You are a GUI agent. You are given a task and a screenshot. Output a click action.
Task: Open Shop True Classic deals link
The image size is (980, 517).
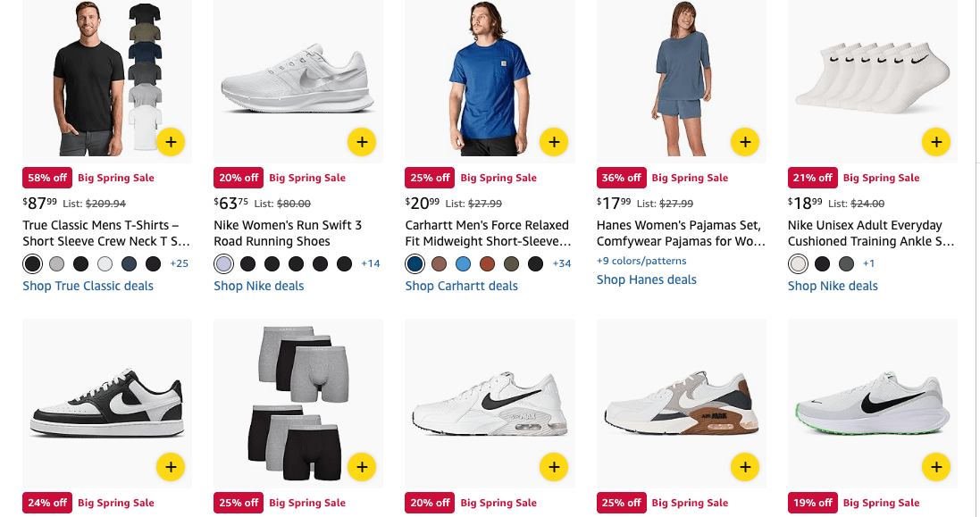pyautogui.click(x=88, y=286)
